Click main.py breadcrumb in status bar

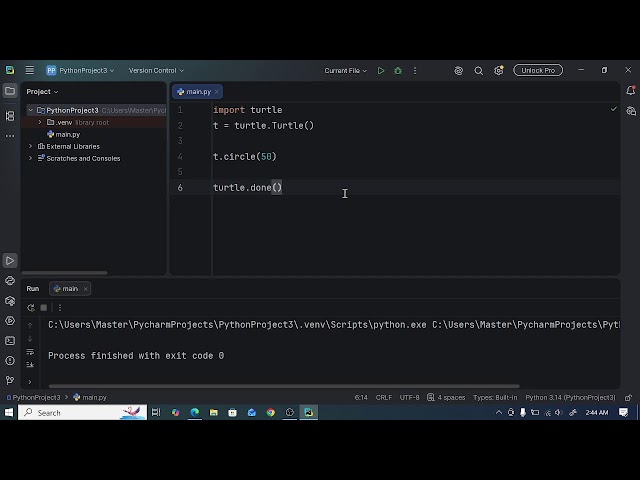(x=90, y=397)
